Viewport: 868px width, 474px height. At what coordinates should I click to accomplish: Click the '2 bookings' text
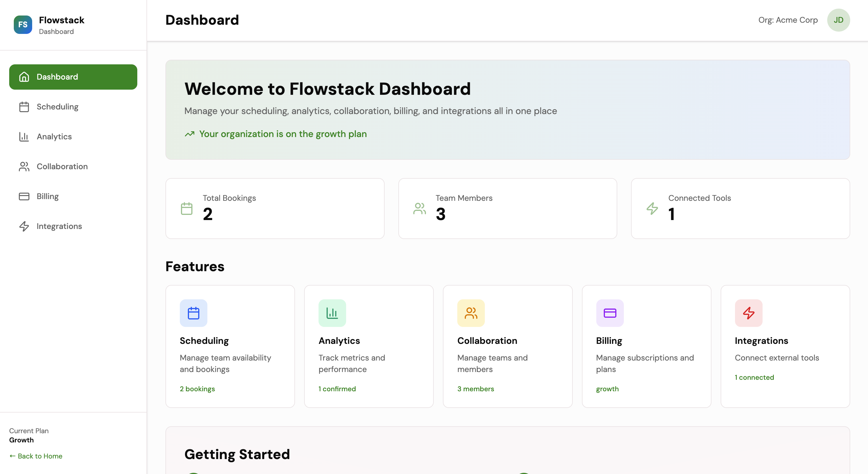(197, 389)
